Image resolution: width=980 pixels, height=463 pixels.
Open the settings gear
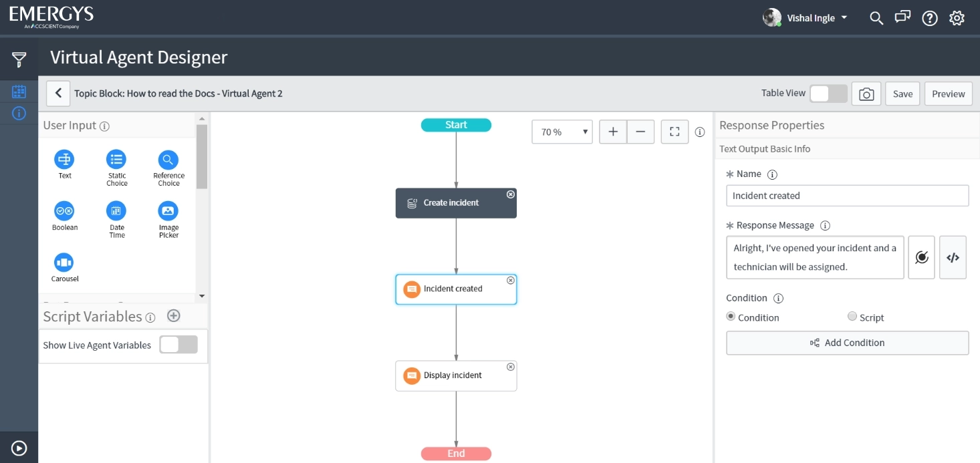point(957,18)
